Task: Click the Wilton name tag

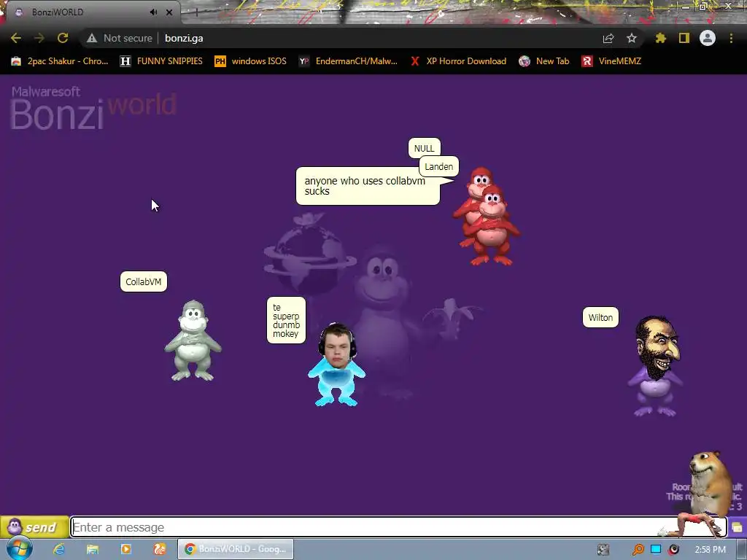Action: [x=600, y=318]
